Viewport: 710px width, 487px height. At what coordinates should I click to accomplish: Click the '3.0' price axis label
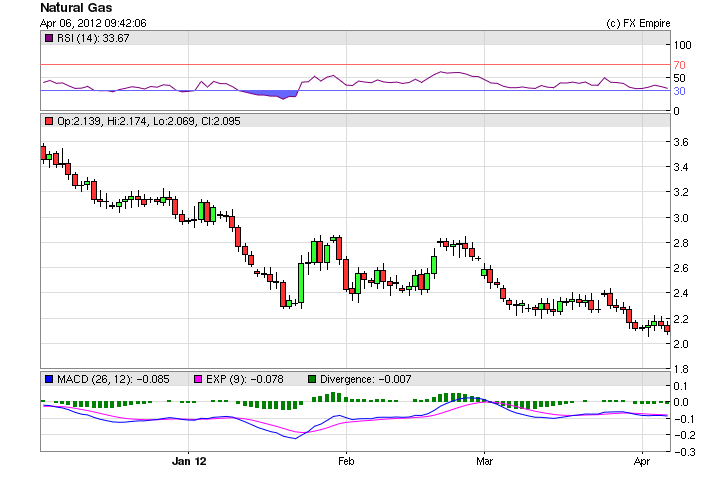[681, 218]
